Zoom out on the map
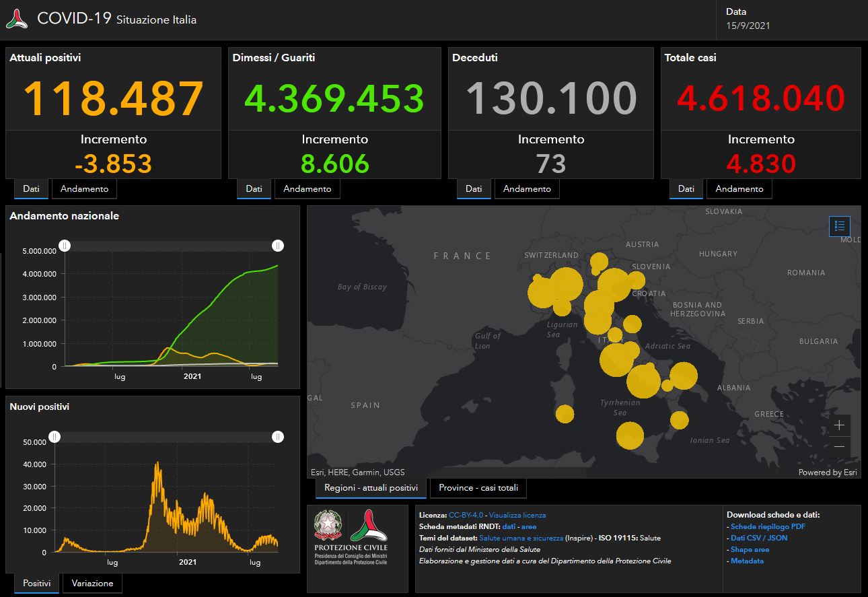868x597 pixels. click(839, 446)
